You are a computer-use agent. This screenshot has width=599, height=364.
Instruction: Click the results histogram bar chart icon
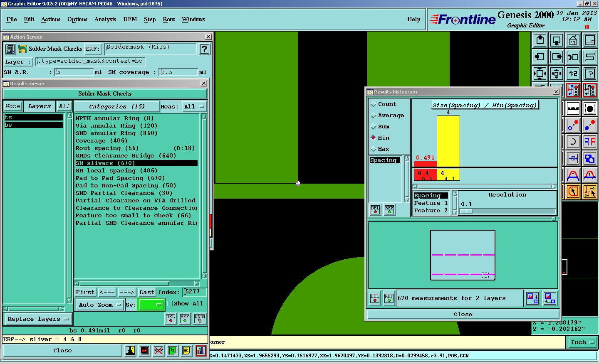(201, 351)
